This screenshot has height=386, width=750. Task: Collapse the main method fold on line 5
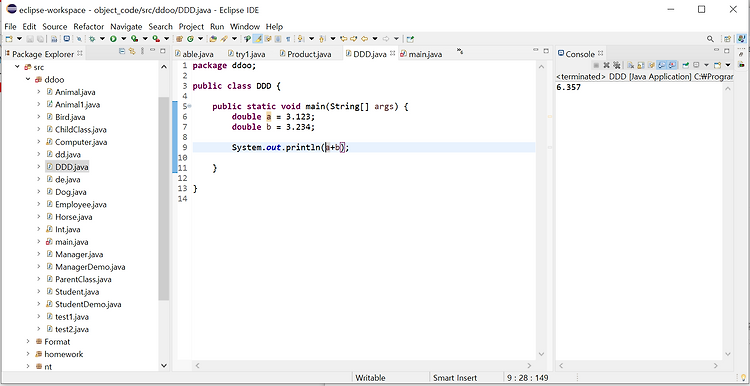click(190, 106)
